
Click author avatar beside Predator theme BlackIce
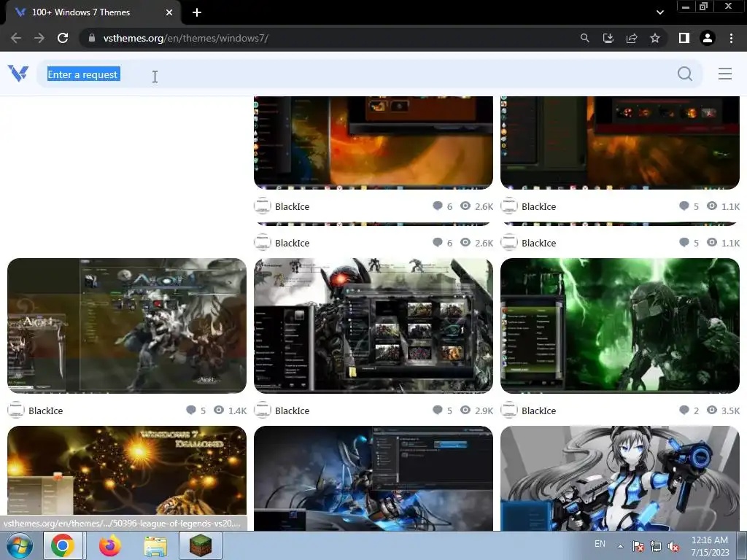pos(508,410)
